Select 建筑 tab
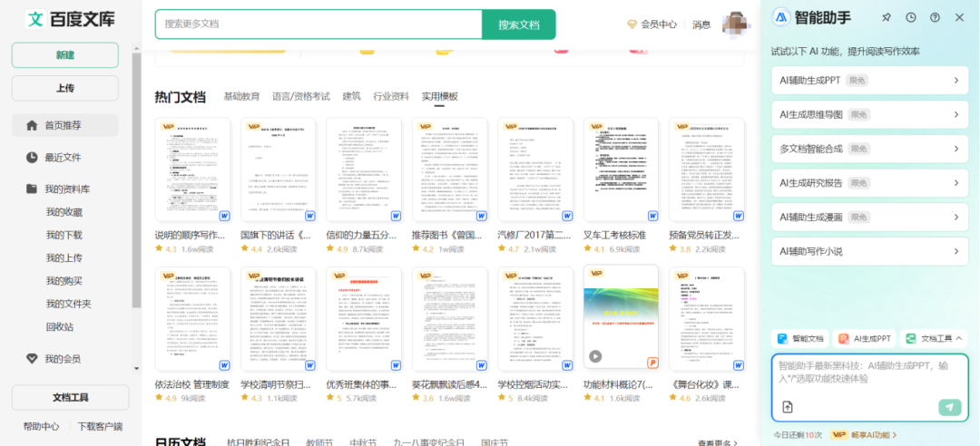Viewport: 980px width, 446px height. click(351, 96)
